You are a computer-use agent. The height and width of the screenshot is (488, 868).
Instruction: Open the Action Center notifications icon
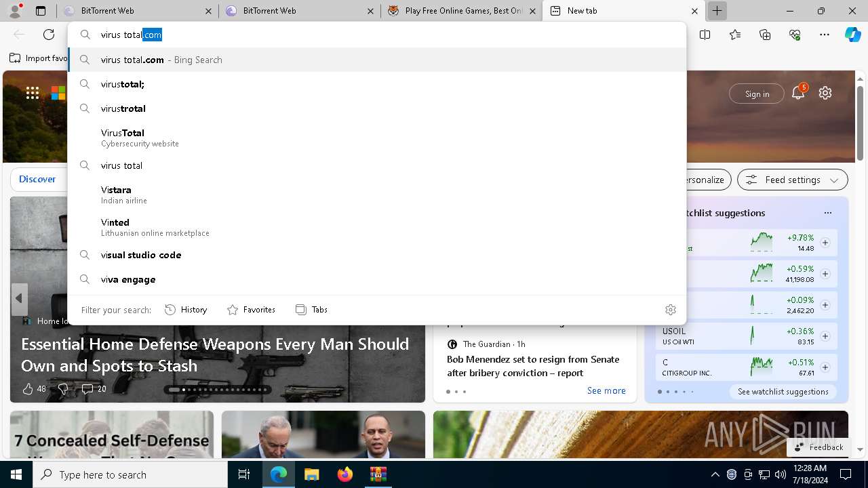(x=846, y=474)
